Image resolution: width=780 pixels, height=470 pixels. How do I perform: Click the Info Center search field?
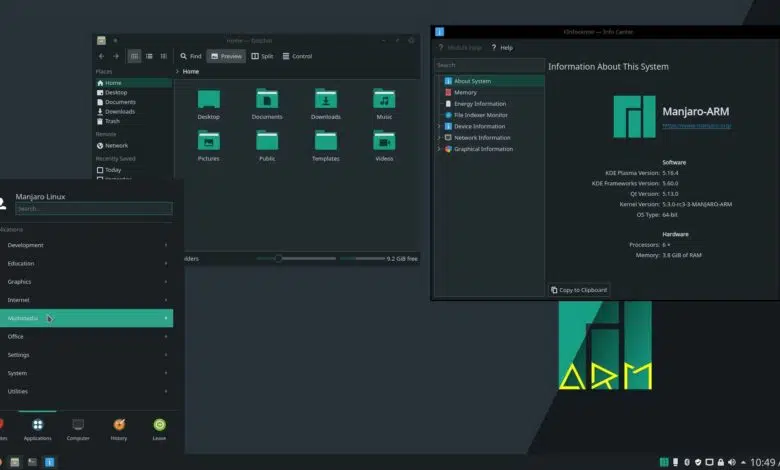[x=489, y=65]
